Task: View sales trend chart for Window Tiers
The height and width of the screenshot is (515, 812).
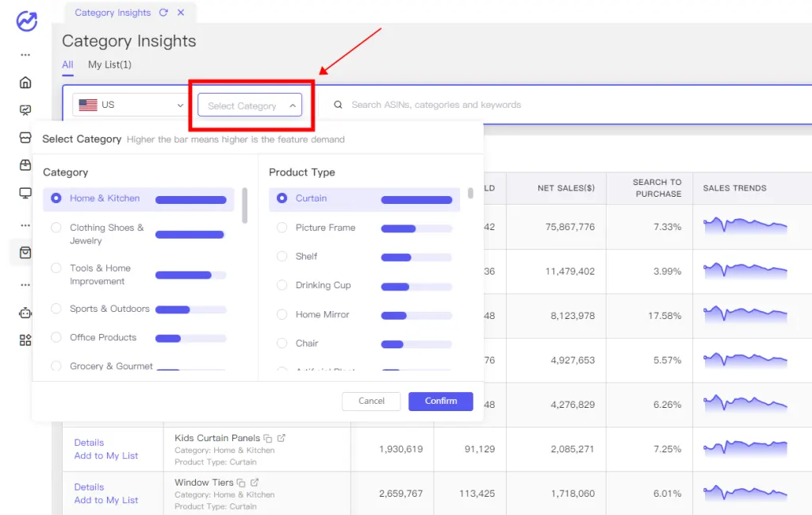Action: 745,493
